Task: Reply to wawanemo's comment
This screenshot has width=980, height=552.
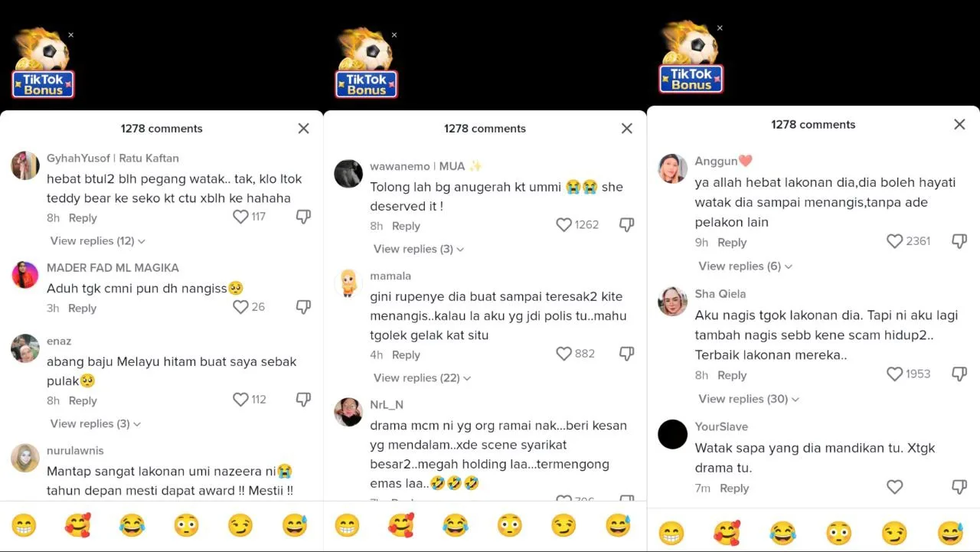Action: coord(406,226)
